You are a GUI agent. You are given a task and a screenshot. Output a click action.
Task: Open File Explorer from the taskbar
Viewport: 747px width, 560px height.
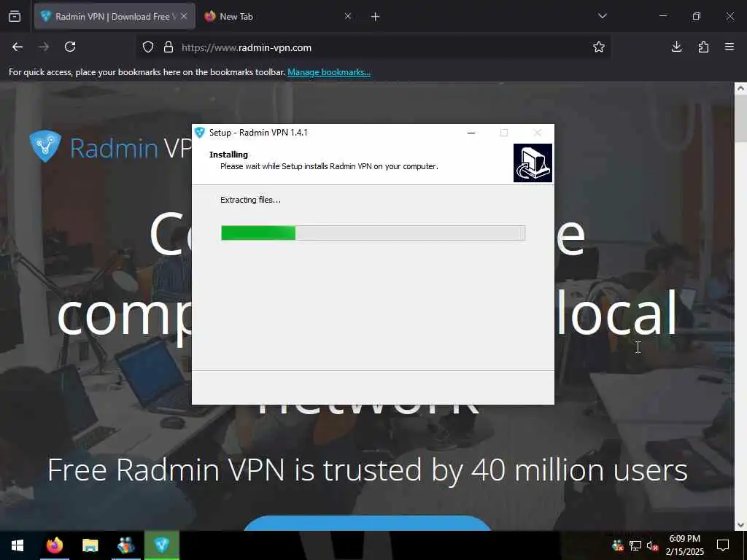coord(90,545)
